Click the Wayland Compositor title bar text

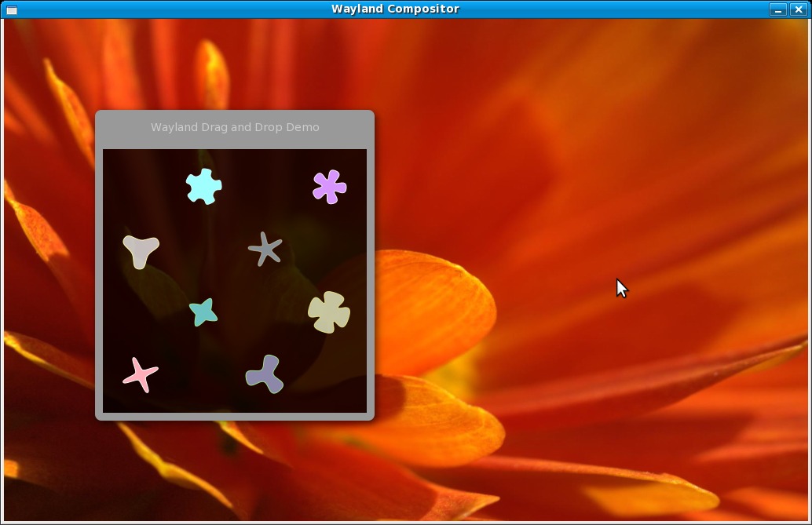click(x=395, y=9)
